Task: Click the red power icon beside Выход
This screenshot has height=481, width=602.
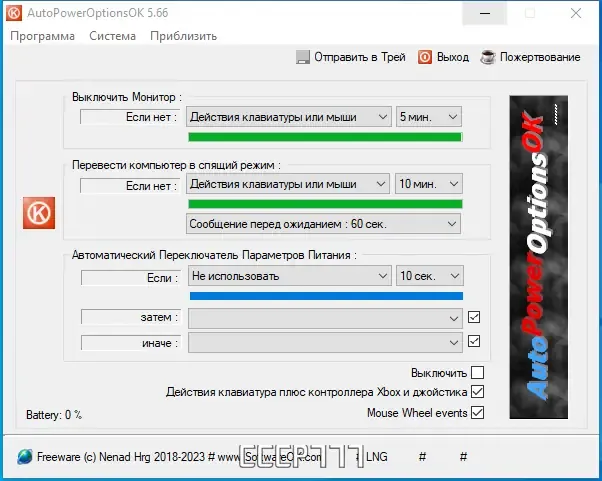Action: (425, 57)
